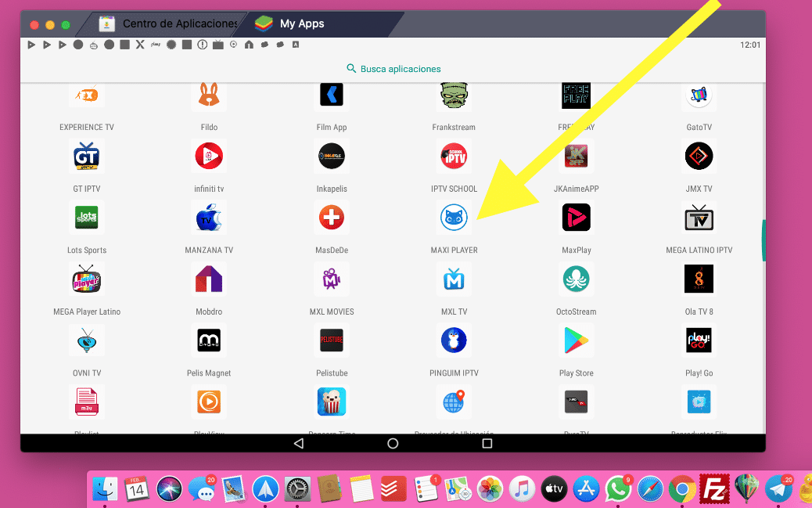Launch Popcorn Time
Image resolution: width=812 pixels, height=508 pixels.
click(331, 402)
